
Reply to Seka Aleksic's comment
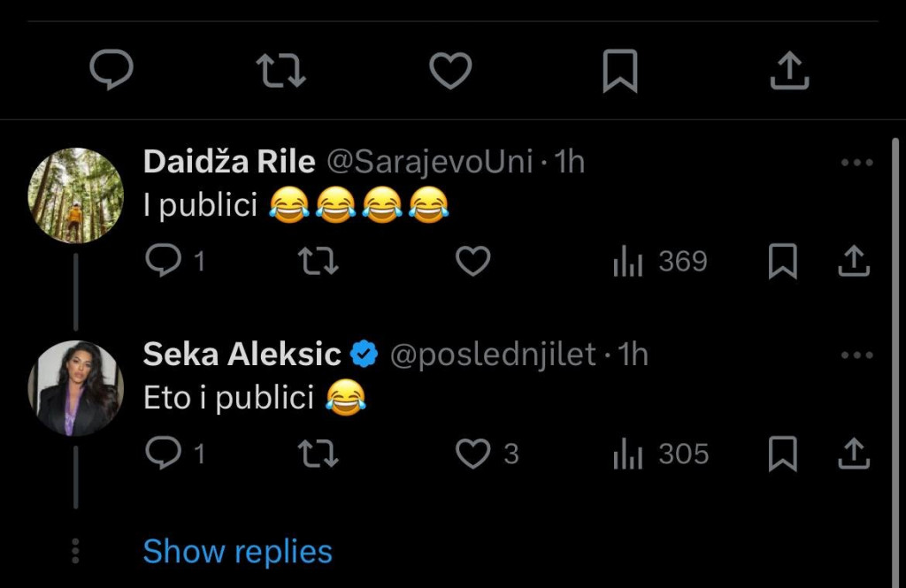pyautogui.click(x=162, y=453)
